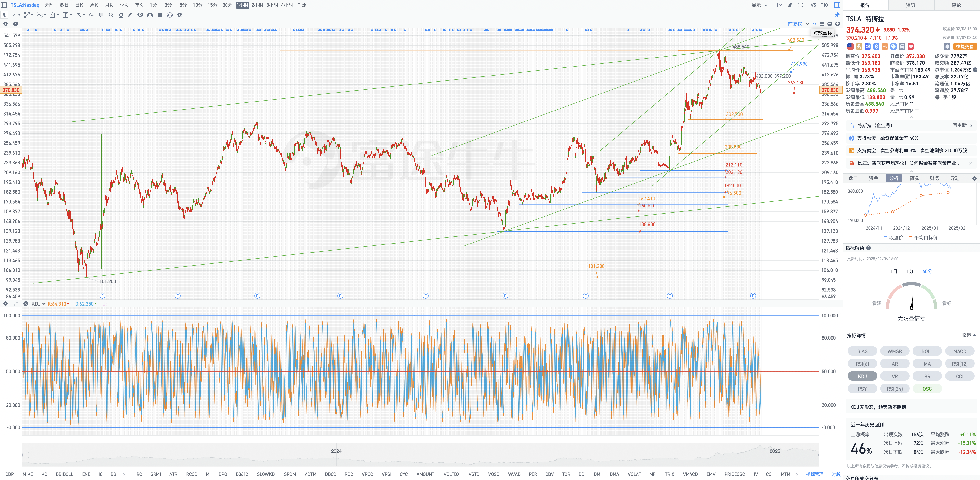Expand the KDJ sub-chart
980x480 pixels.
coord(16,304)
